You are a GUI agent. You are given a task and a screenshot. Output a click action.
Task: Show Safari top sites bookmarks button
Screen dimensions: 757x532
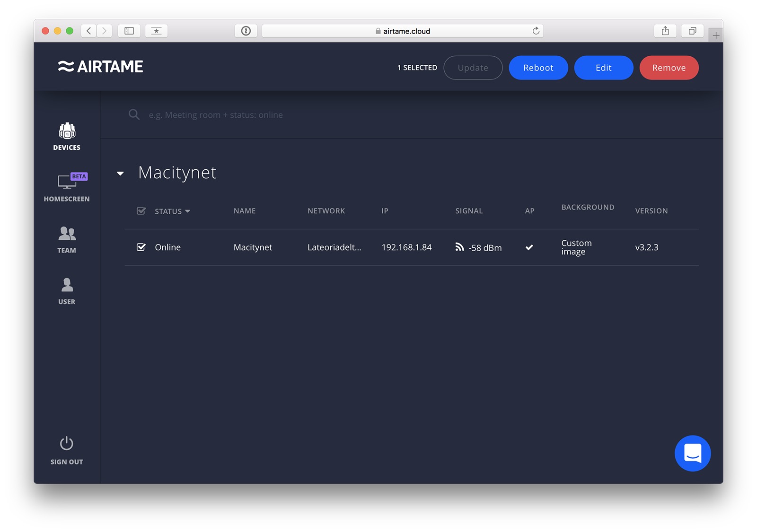156,31
